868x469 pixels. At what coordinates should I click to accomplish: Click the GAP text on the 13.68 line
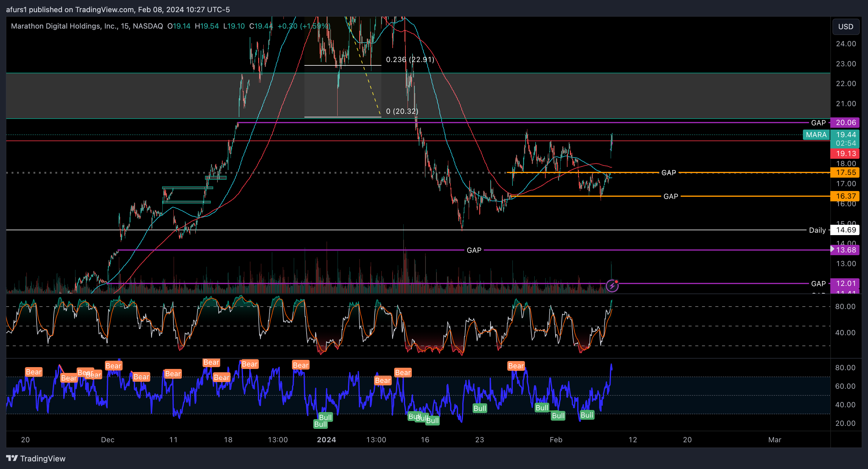click(474, 250)
